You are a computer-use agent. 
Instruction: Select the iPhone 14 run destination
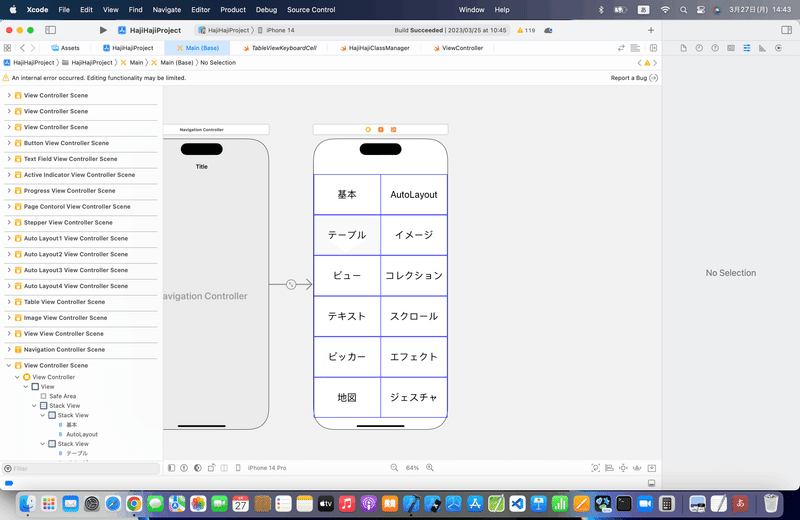[276, 30]
